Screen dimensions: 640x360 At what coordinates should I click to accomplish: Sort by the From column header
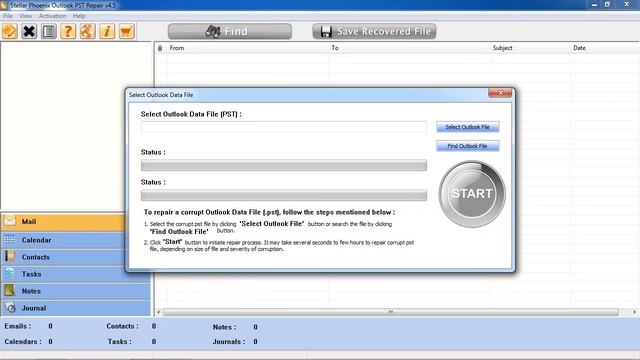coord(248,48)
